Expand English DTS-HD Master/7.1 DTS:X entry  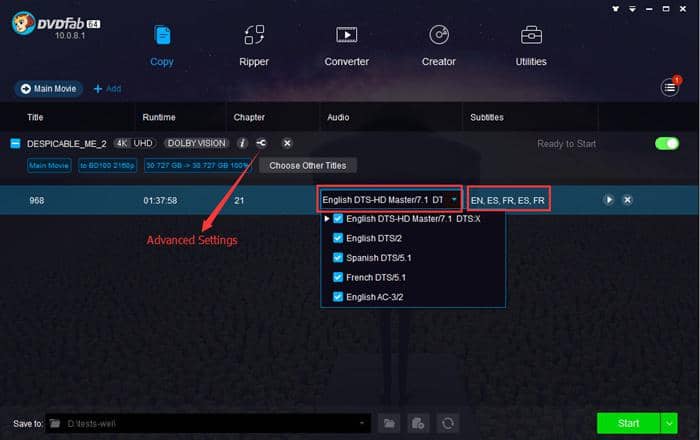click(327, 219)
